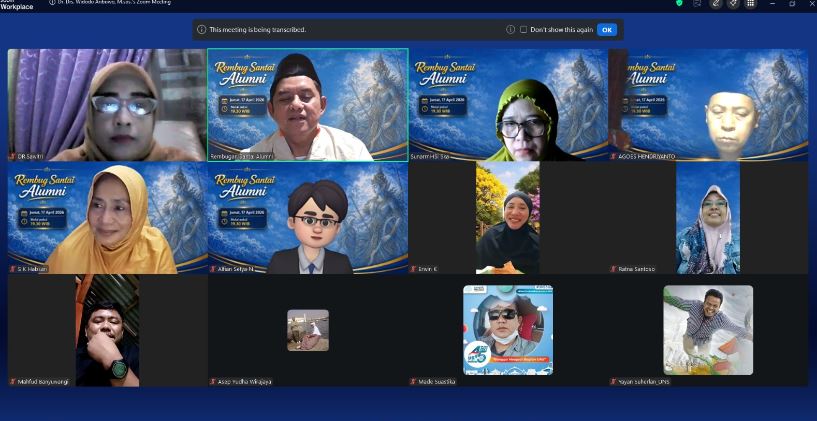Click the 'Ratna Santoso' name label
The width and height of the screenshot is (817, 421).
click(x=637, y=269)
